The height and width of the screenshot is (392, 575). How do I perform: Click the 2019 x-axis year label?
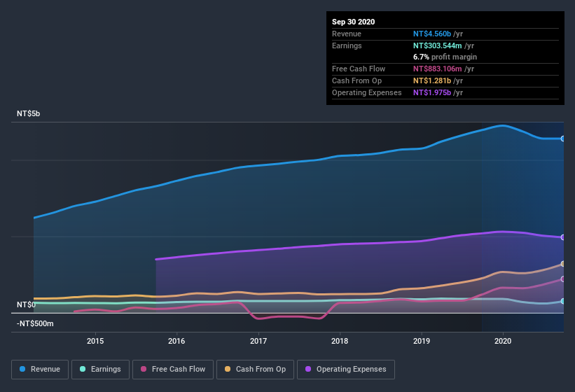click(422, 341)
